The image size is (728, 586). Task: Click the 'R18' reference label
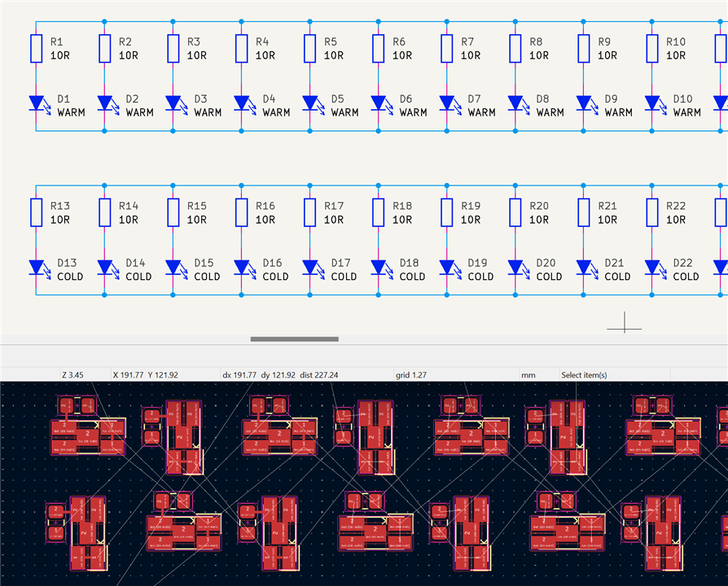click(x=402, y=206)
